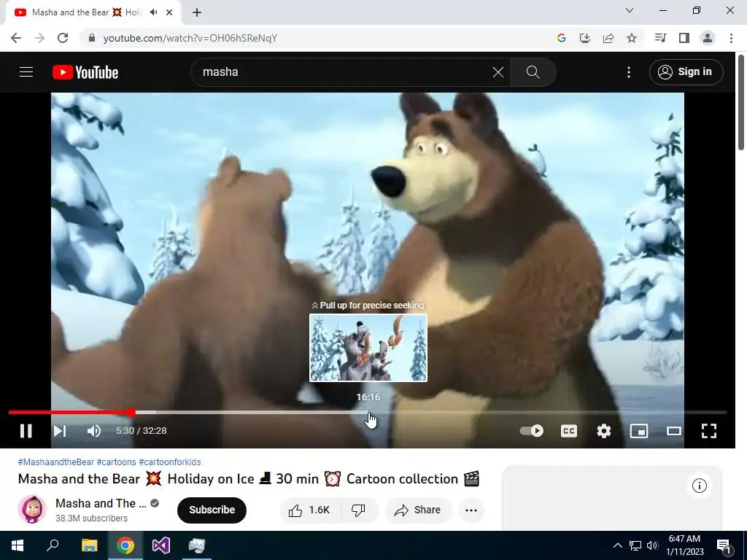Open the Masha and The ... channel name

tap(101, 503)
